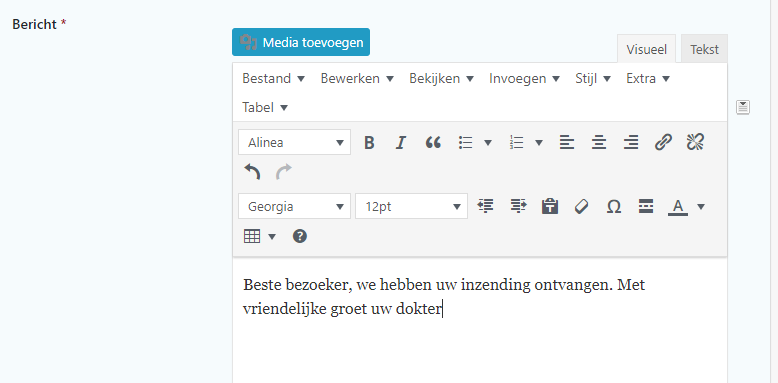Click the Media toevoegen button
The width and height of the screenshot is (778, 383).
pyautogui.click(x=301, y=42)
